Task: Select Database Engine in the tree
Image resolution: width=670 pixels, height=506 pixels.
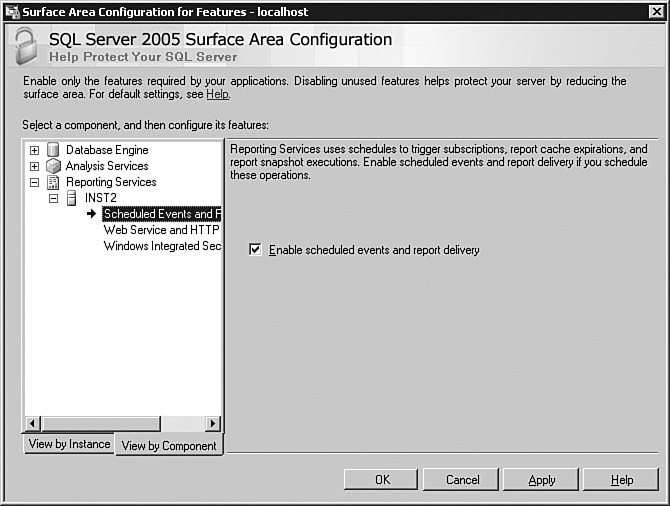Action: pyautogui.click(x=107, y=150)
